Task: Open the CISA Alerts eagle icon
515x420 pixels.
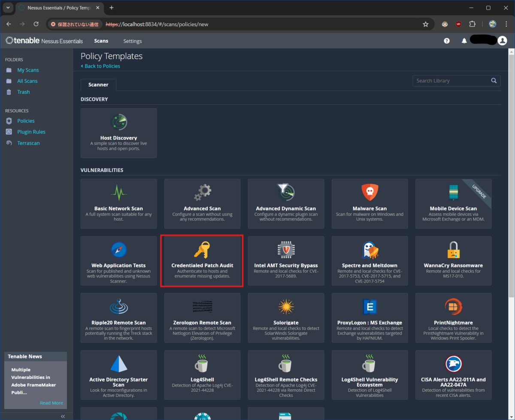Action: click(x=453, y=364)
